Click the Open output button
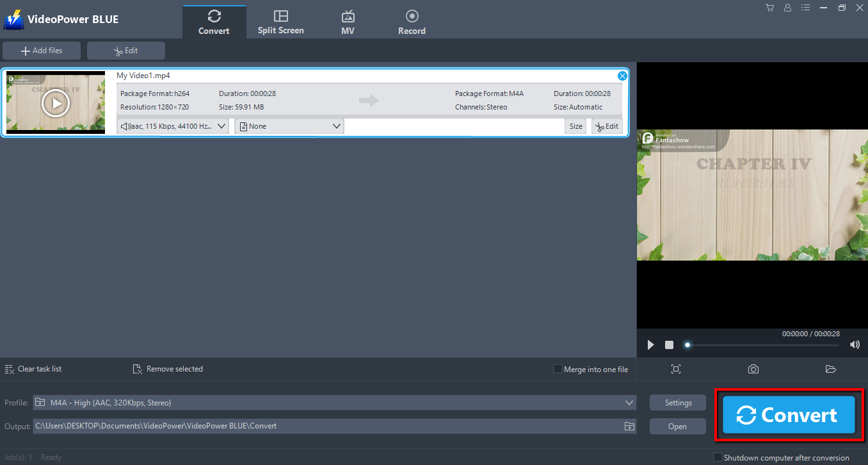The image size is (868, 465). [678, 426]
